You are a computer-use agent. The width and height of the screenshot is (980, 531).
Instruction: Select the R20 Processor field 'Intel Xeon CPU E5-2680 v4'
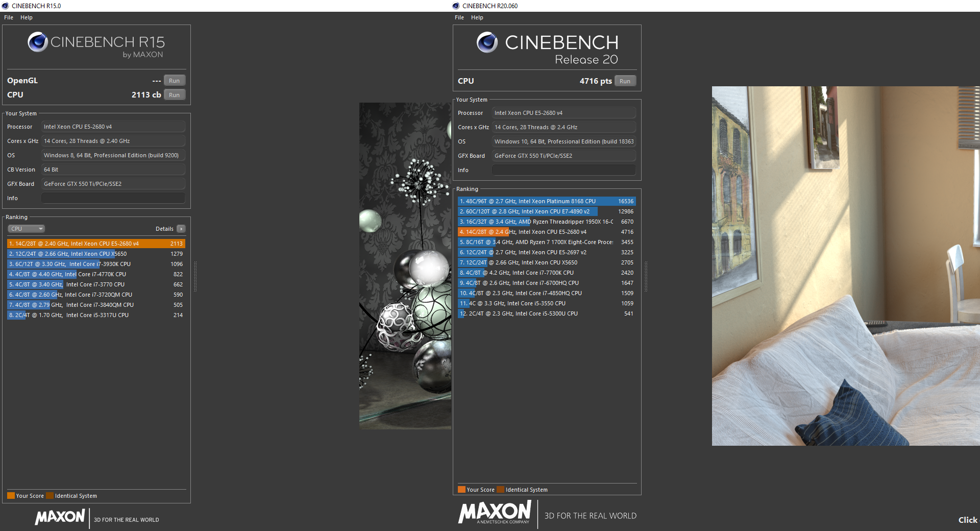[x=564, y=113]
